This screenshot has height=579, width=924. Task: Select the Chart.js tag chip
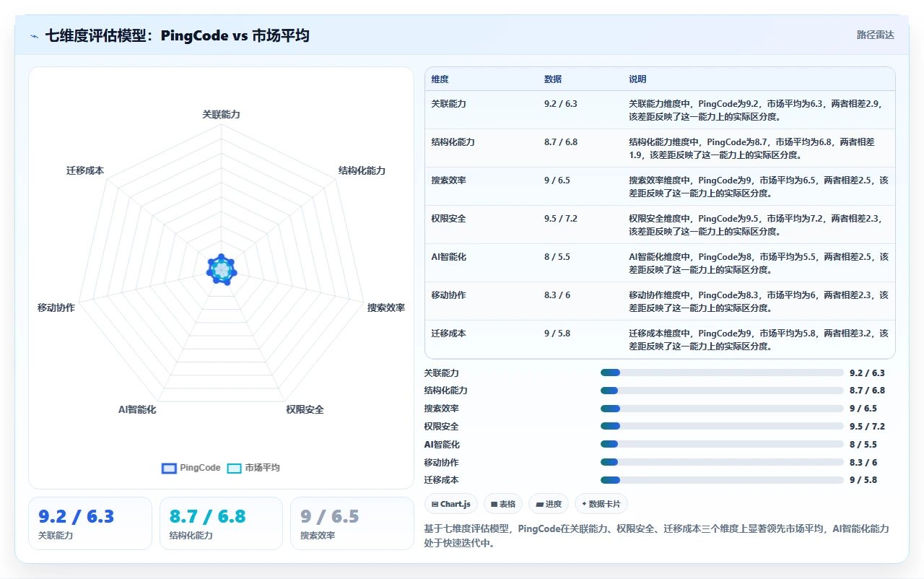coord(451,504)
